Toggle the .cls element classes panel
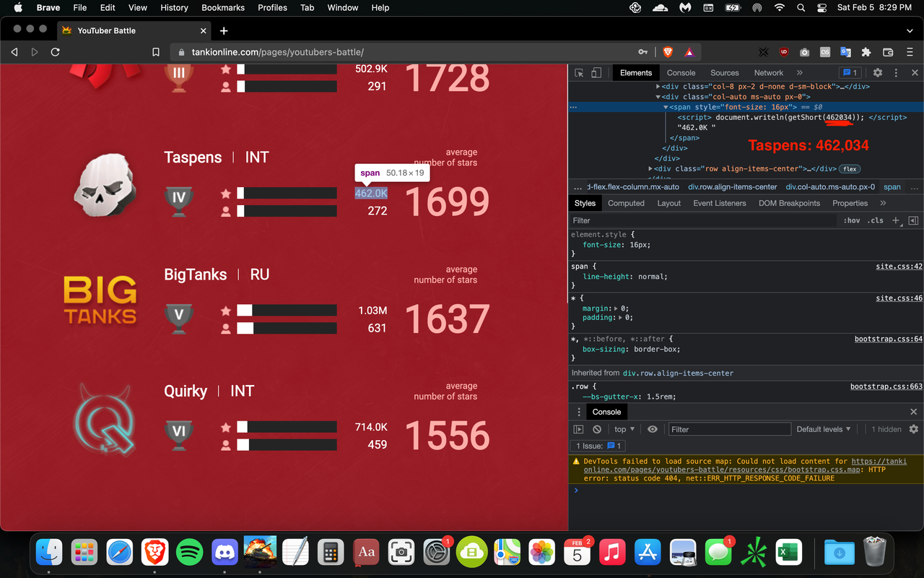 [876, 220]
